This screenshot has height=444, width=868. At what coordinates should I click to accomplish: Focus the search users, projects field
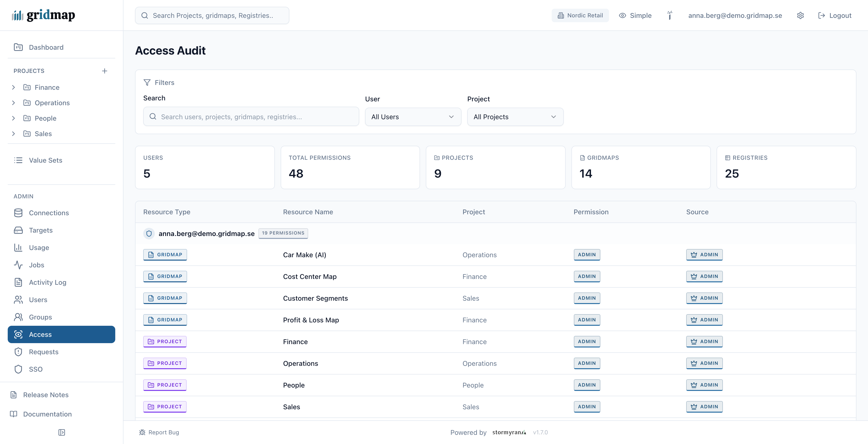click(x=251, y=117)
